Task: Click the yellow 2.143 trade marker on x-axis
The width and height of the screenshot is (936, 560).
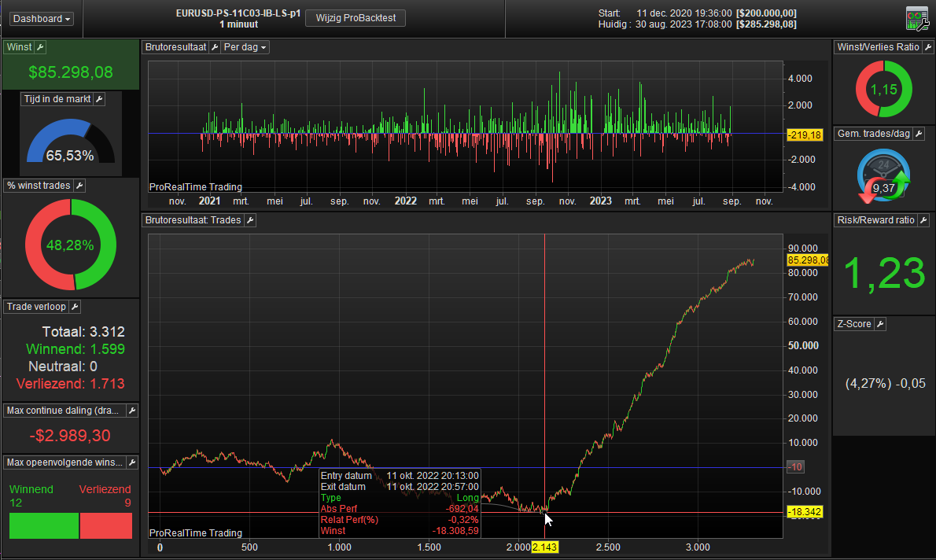Action: coord(545,547)
